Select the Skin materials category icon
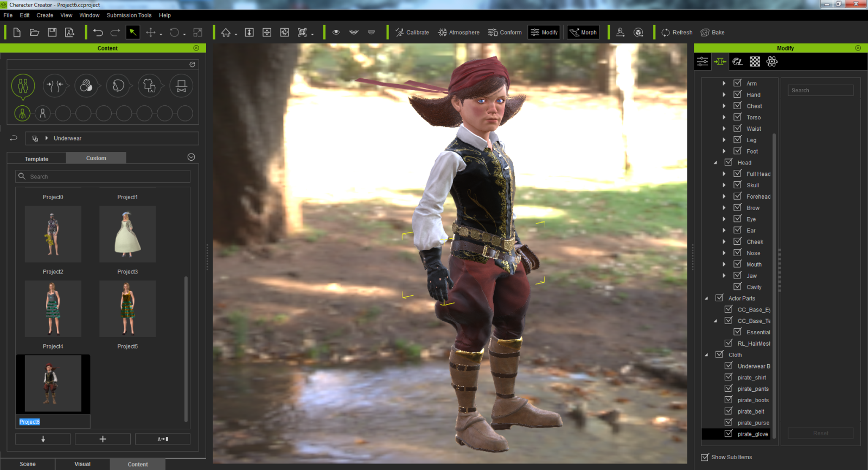This screenshot has width=868, height=470. point(86,86)
